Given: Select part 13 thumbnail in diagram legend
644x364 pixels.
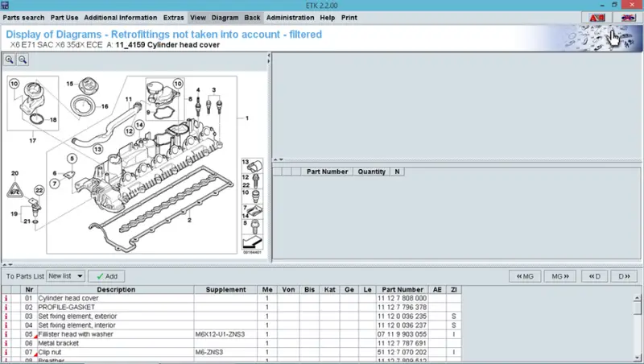Looking at the screenshot, I should (x=252, y=166).
